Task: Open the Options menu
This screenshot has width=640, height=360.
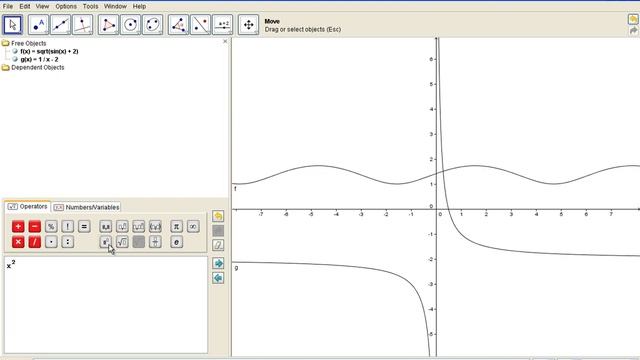Action: click(66, 7)
